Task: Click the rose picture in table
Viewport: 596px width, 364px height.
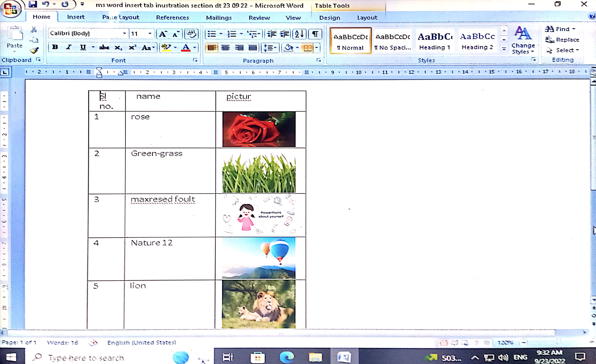Action: [259, 129]
